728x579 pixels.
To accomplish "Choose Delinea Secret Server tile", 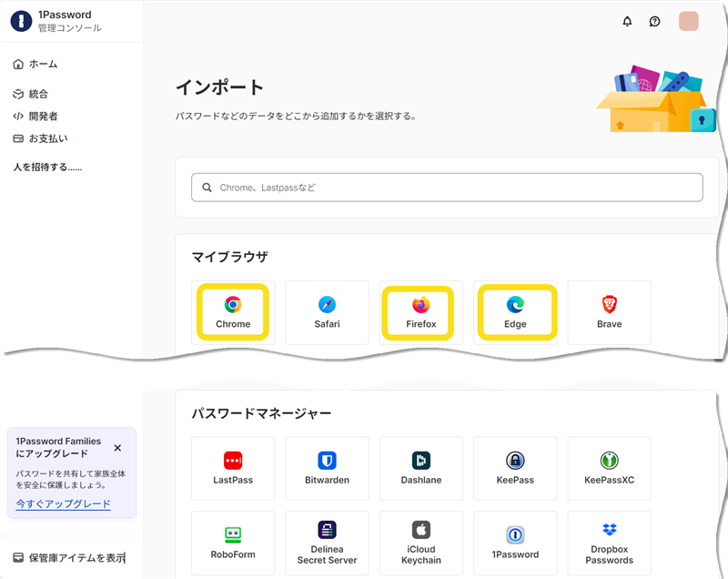I will [327, 543].
